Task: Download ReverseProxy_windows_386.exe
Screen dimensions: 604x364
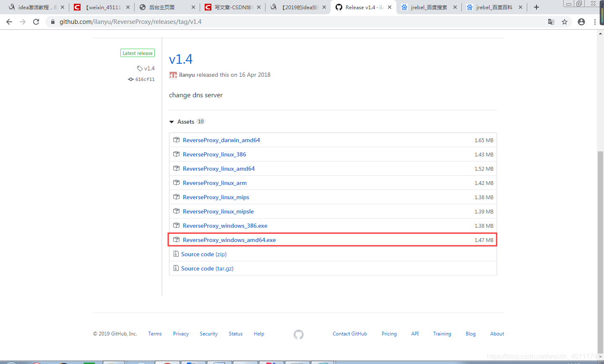Action: pyautogui.click(x=225, y=226)
